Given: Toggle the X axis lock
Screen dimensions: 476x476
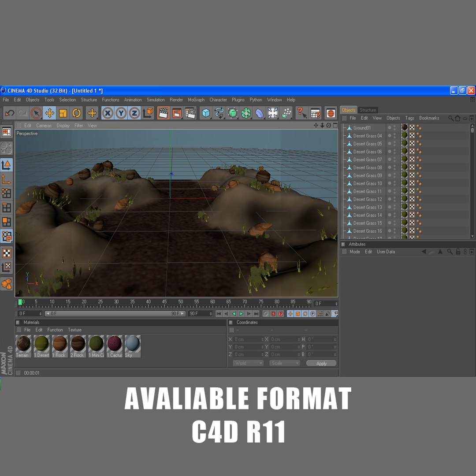Looking at the screenshot, I should pyautogui.click(x=108, y=113).
